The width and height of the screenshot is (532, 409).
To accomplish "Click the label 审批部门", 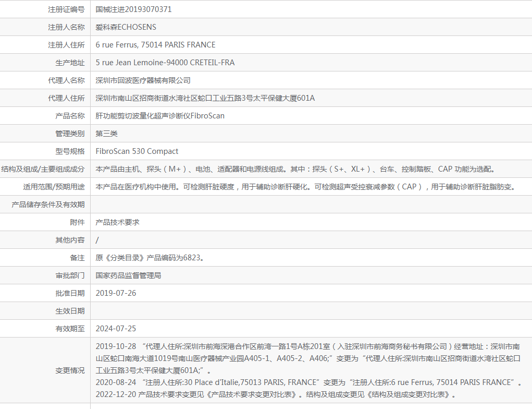I will pyautogui.click(x=70, y=275).
